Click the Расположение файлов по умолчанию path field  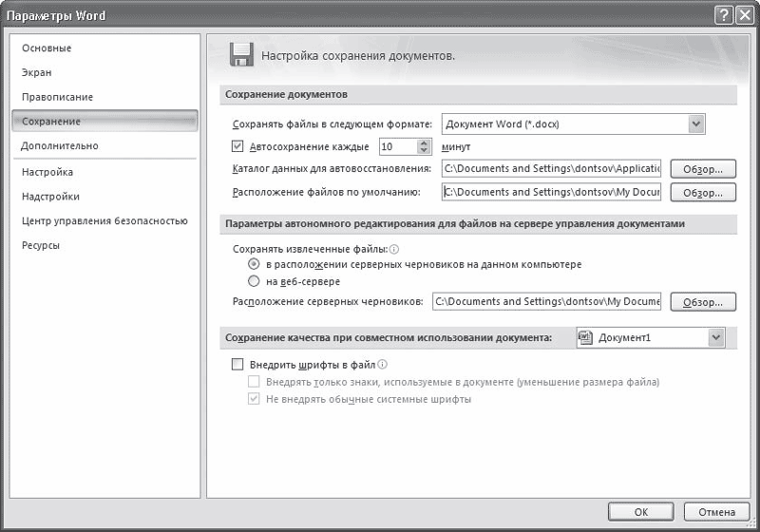pos(551,192)
